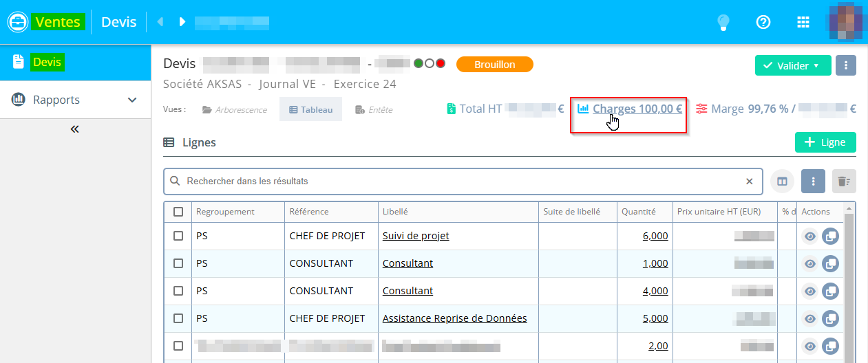Screen dimensions: 868x363
Task: Go to next record arrow
Action: 182,22
